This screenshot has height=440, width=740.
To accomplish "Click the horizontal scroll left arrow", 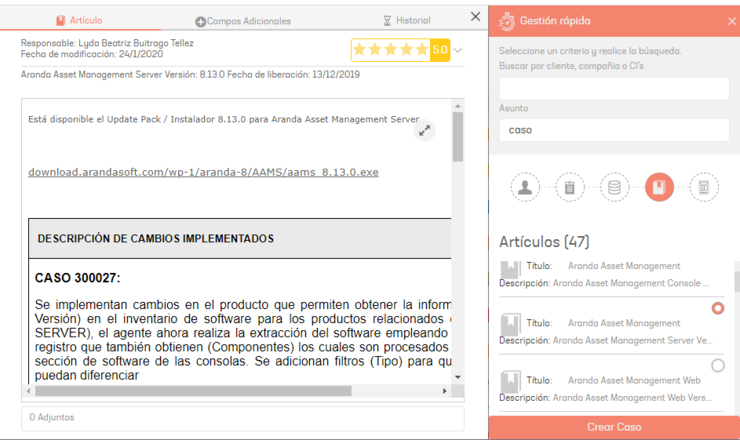I will pos(28,391).
